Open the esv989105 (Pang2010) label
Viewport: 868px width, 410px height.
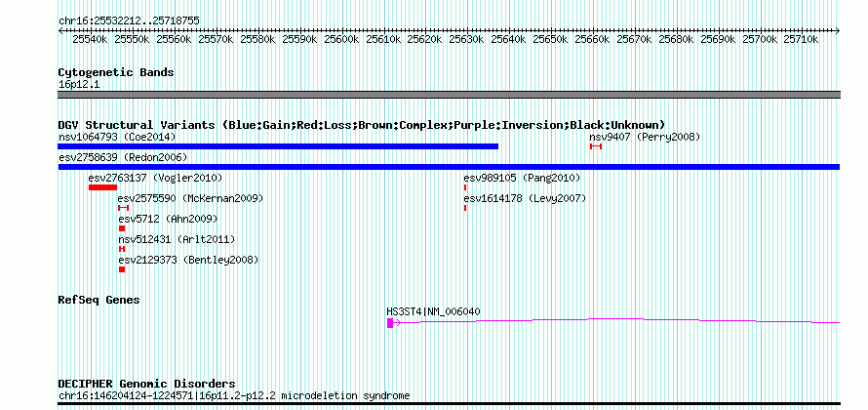point(522,178)
